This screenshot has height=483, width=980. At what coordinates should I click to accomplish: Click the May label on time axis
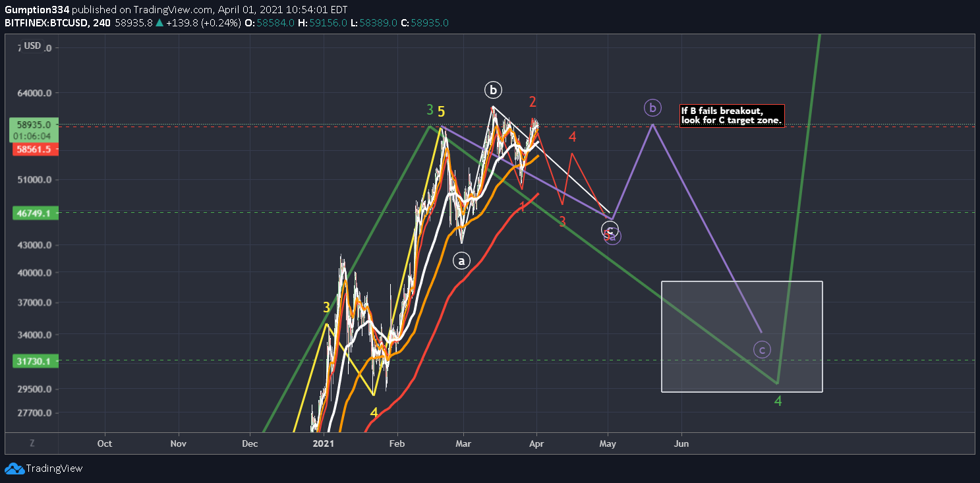[x=608, y=443]
